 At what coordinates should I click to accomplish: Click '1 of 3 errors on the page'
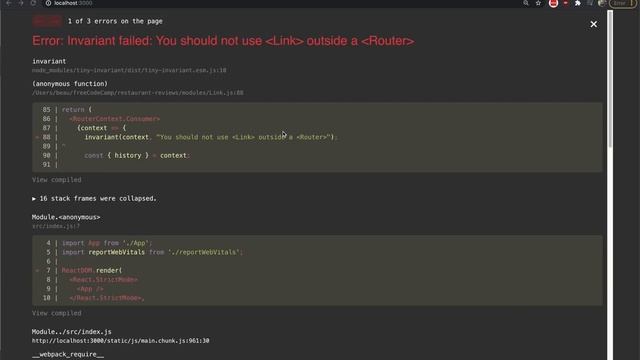pos(115,21)
